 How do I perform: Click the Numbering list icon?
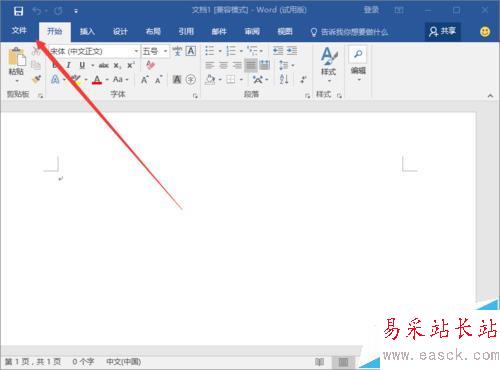231,51
